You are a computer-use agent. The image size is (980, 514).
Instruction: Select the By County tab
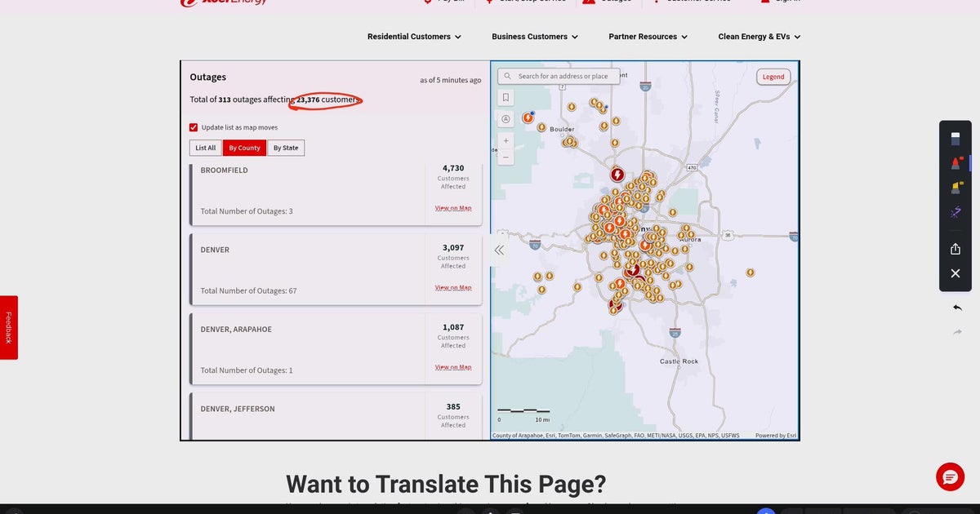[244, 148]
